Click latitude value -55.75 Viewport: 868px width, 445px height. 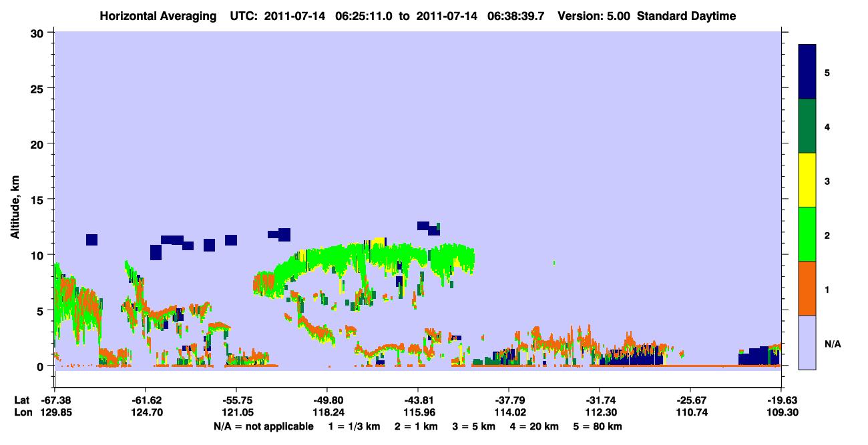[236, 400]
